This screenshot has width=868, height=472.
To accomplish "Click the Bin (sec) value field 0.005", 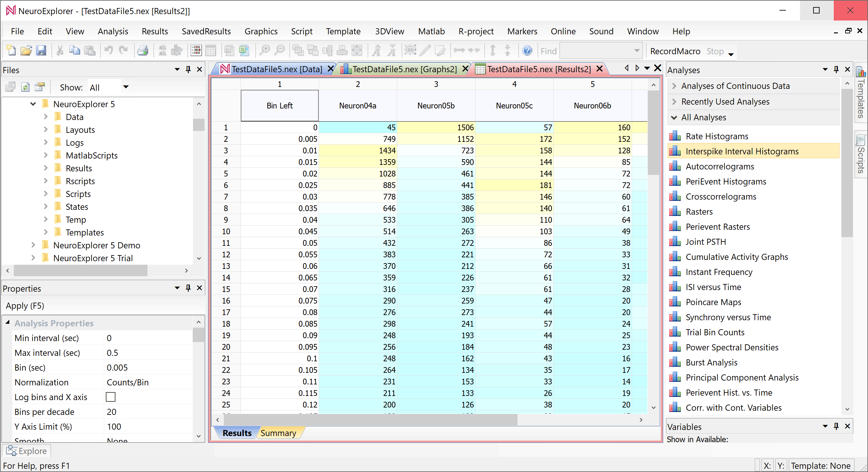I will coord(148,367).
